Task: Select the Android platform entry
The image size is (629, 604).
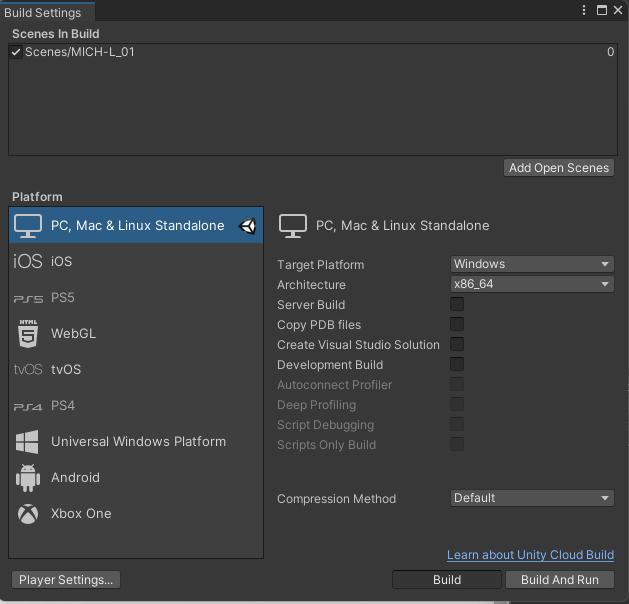Action: (x=136, y=478)
